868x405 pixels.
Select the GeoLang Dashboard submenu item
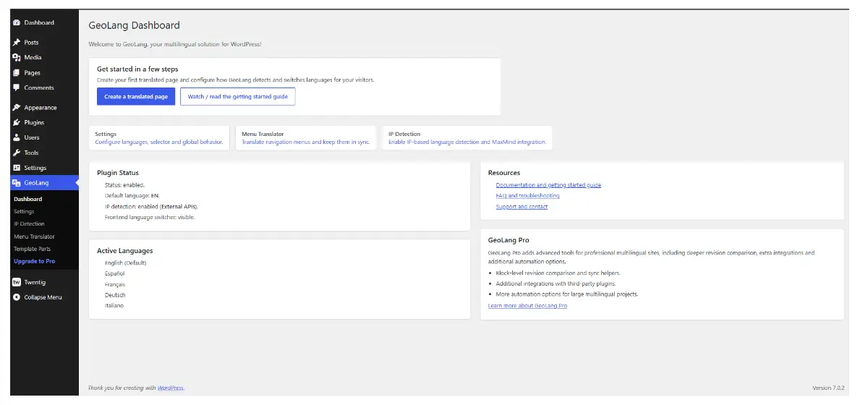pyautogui.click(x=28, y=199)
